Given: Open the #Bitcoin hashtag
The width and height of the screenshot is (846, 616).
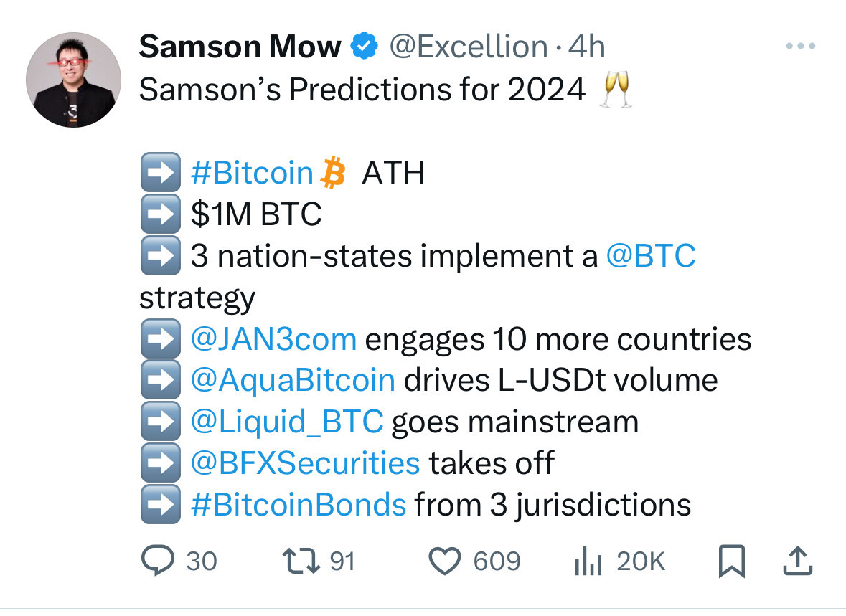Looking at the screenshot, I should pyautogui.click(x=252, y=173).
